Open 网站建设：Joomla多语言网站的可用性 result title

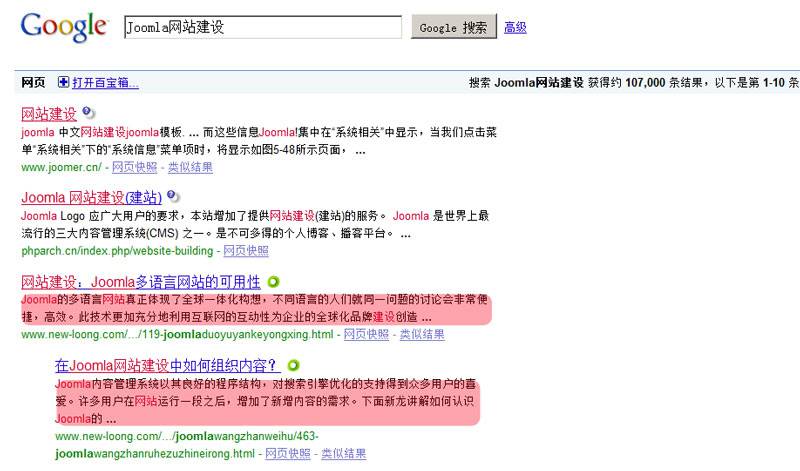(x=141, y=281)
